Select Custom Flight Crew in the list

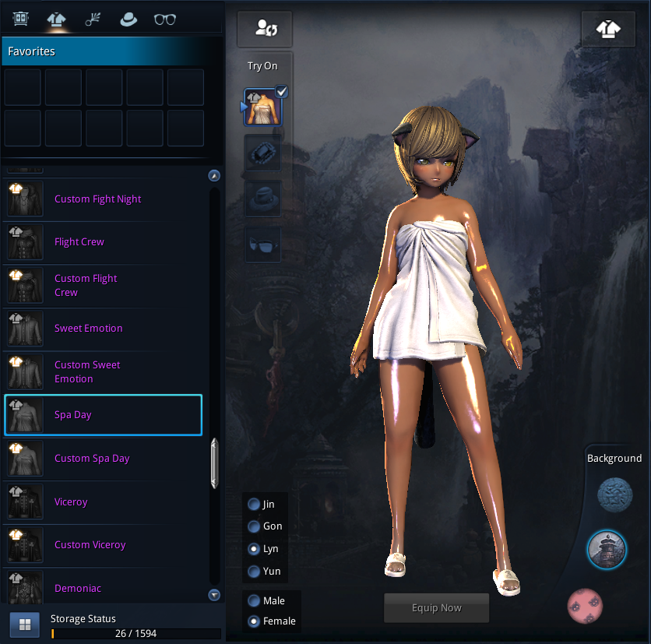(103, 285)
